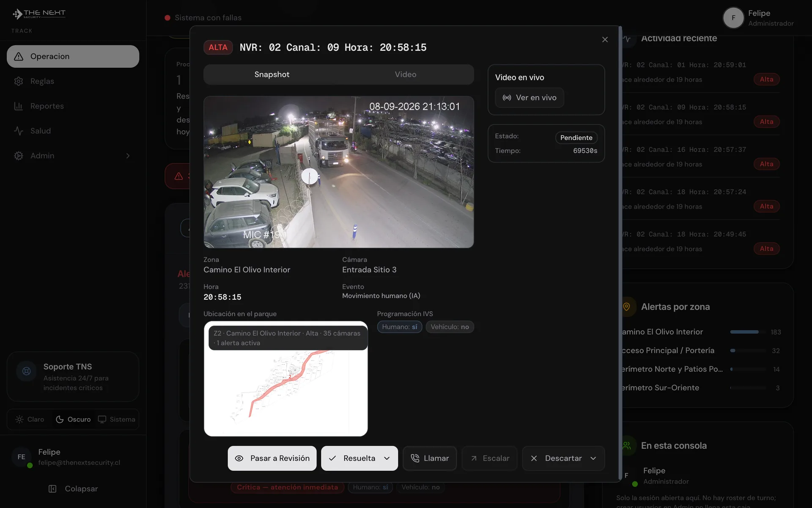
Task: Click the Escalar button
Action: 489,458
